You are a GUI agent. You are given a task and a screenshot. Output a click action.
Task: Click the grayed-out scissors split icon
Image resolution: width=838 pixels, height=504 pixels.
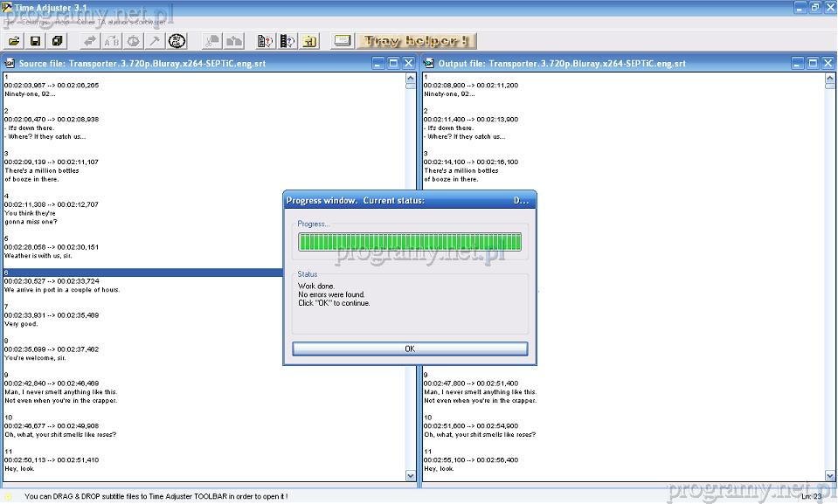pyautogui.click(x=211, y=41)
